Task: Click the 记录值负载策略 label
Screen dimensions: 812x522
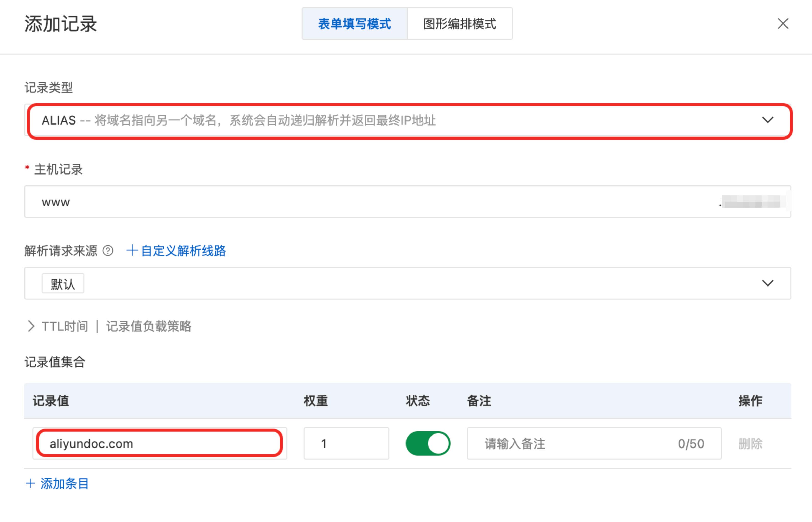Action: [x=148, y=326]
